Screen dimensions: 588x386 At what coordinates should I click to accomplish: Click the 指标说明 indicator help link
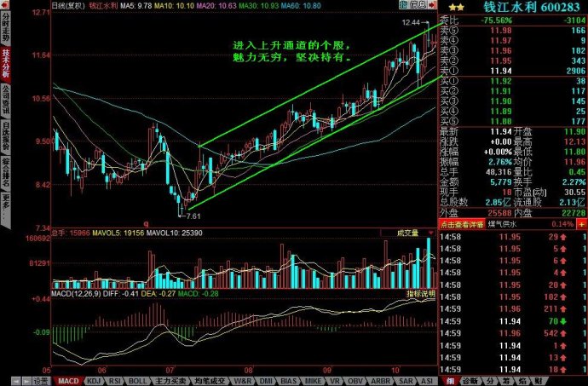tap(421, 293)
